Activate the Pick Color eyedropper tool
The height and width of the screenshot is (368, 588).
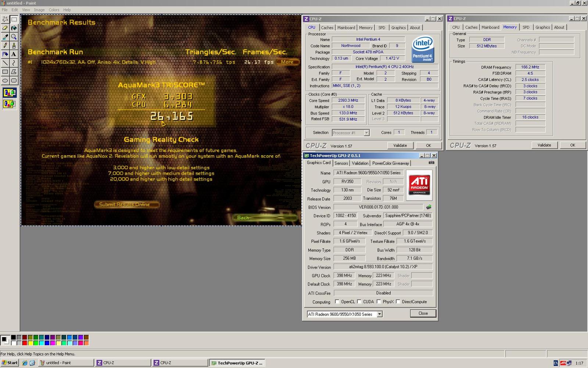(x=5, y=37)
